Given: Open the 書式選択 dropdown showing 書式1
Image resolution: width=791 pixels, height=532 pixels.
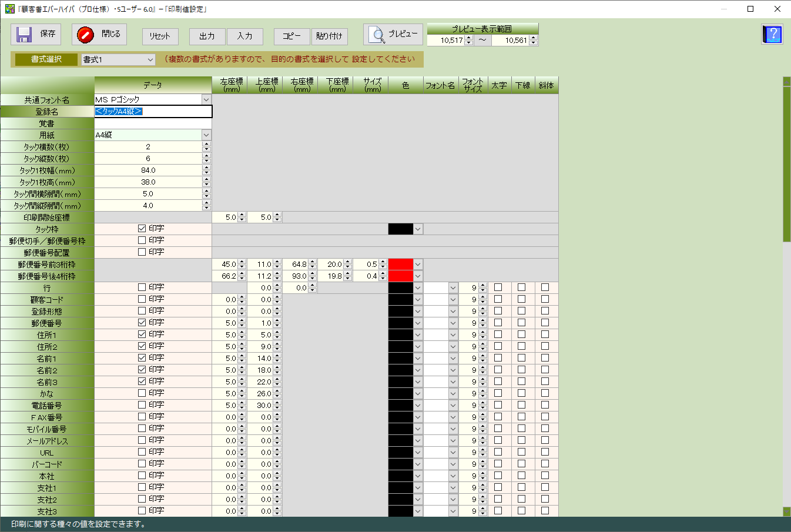Looking at the screenshot, I should tap(118, 59).
